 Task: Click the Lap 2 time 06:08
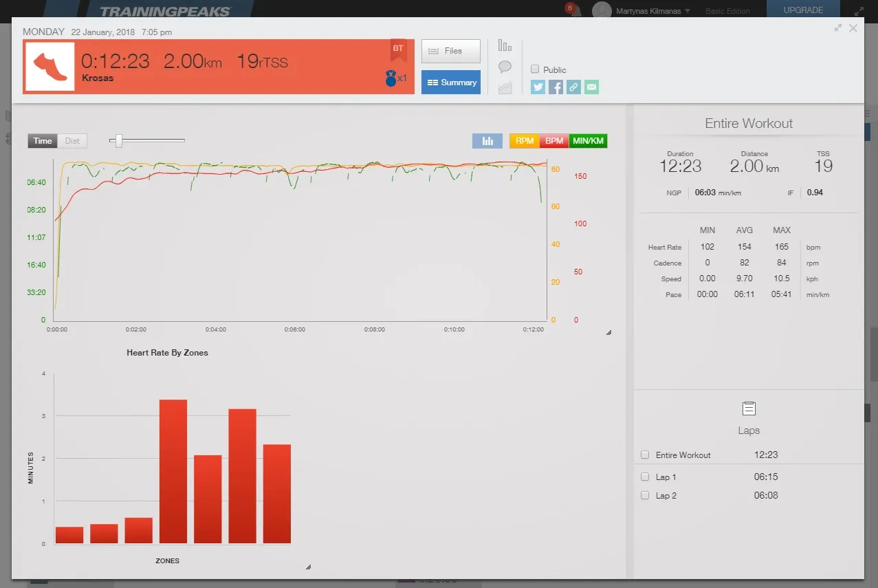pos(766,495)
